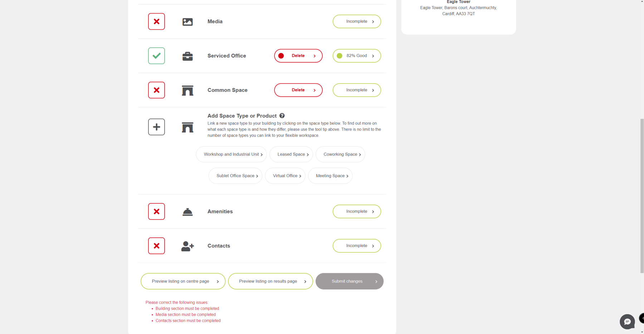Click the Common Space arch icon
This screenshot has height=334, width=644.
187,90
